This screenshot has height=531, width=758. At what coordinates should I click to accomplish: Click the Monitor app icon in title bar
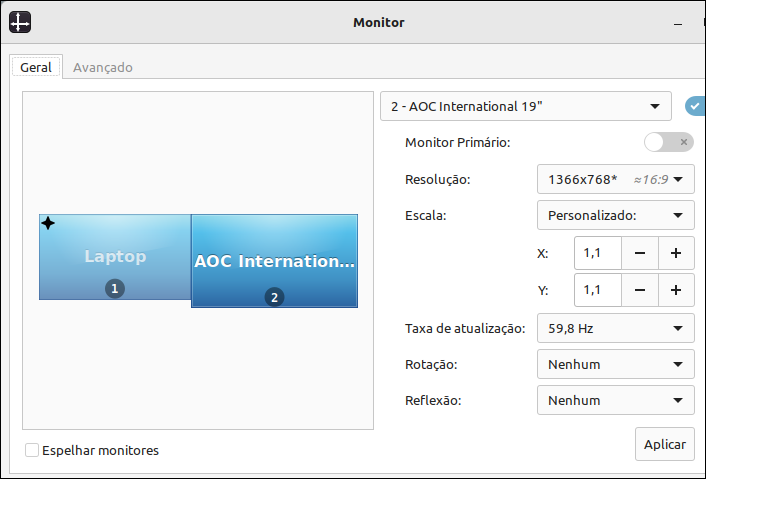coord(20,22)
